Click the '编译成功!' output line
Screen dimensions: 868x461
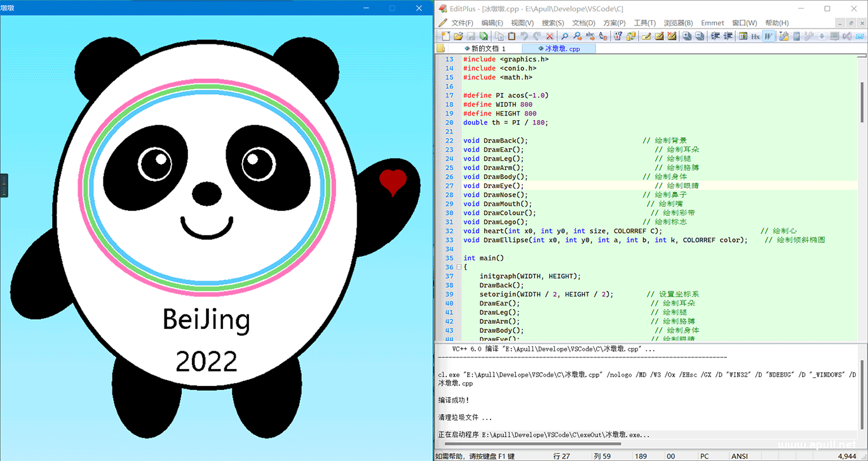[454, 401]
